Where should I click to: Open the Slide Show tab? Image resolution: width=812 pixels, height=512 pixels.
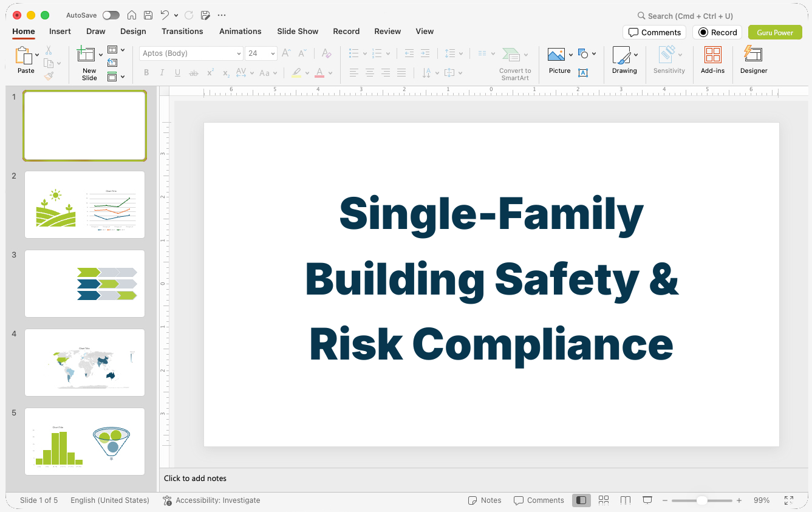tap(298, 31)
